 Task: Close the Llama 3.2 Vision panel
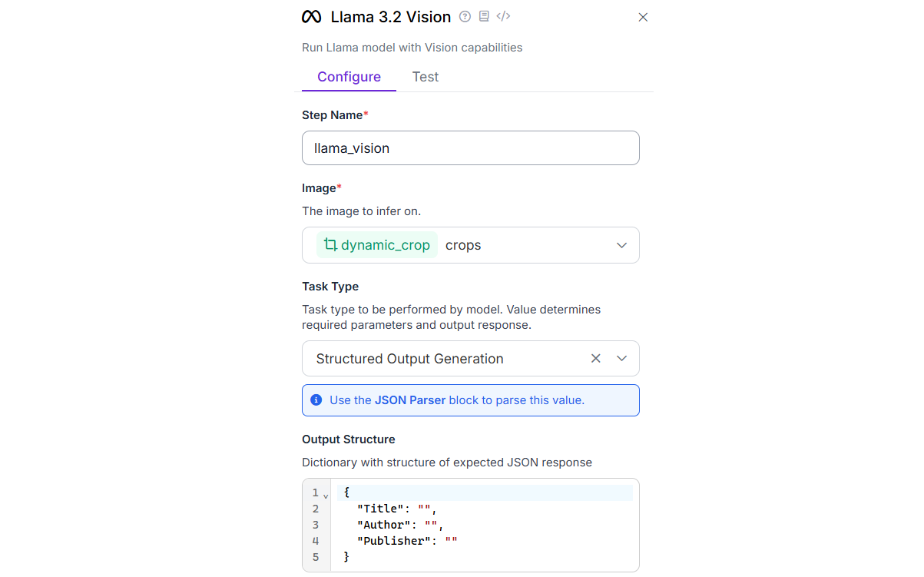tap(644, 17)
